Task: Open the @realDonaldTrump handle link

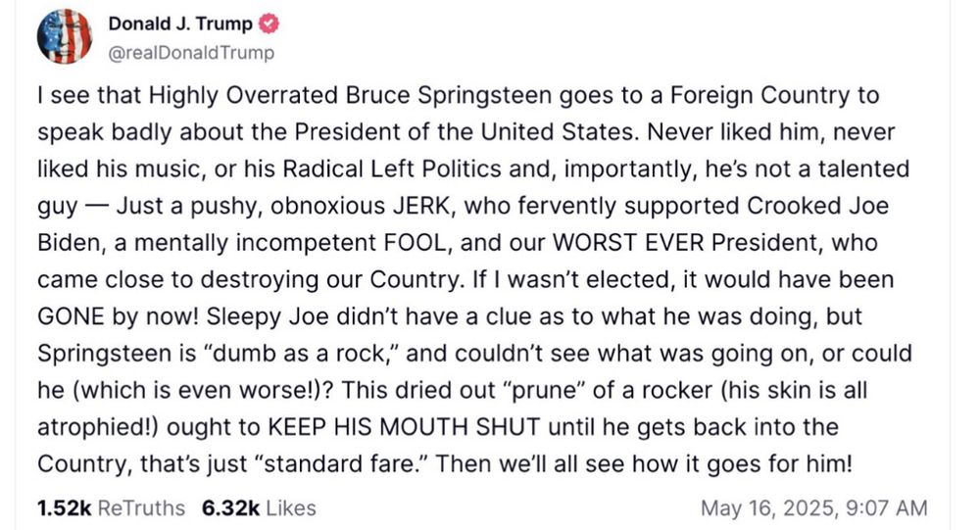Action: point(191,53)
